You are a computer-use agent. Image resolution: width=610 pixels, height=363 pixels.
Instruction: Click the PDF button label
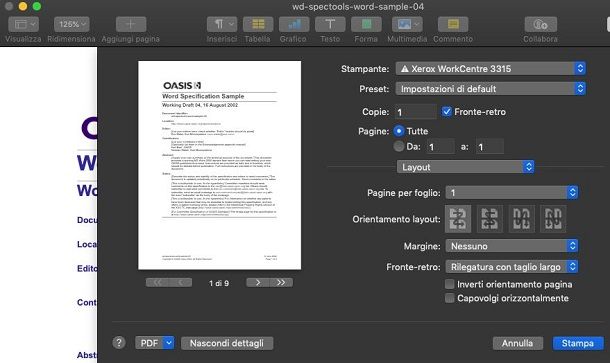[149, 343]
